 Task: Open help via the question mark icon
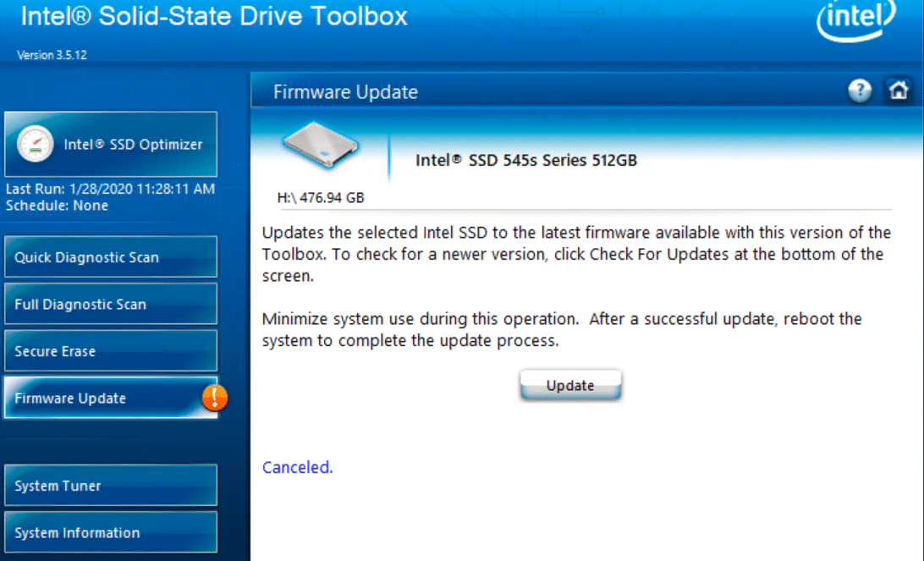pyautogui.click(x=860, y=91)
